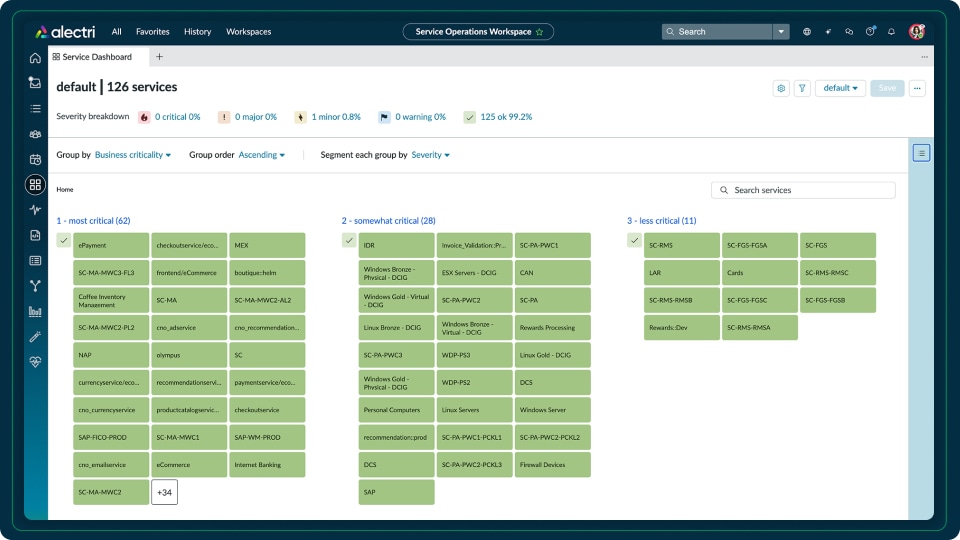Open the '1 minor 0.8%' severity link

tap(336, 117)
